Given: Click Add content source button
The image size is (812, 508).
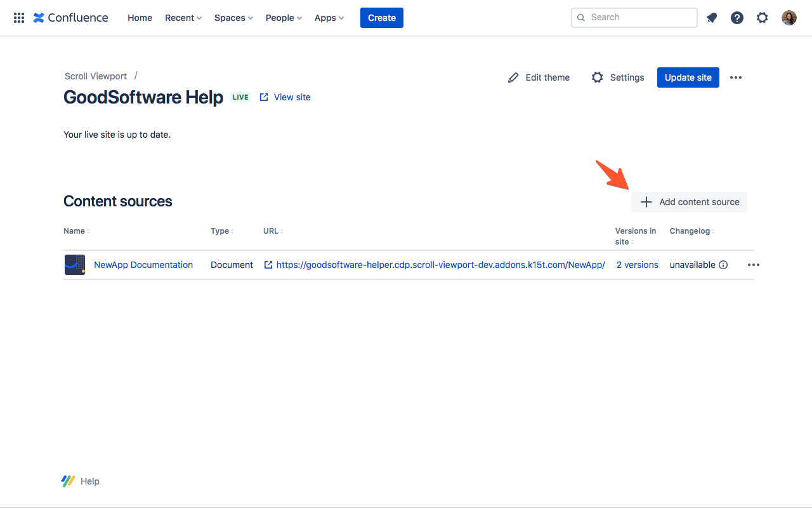Looking at the screenshot, I should coord(689,202).
